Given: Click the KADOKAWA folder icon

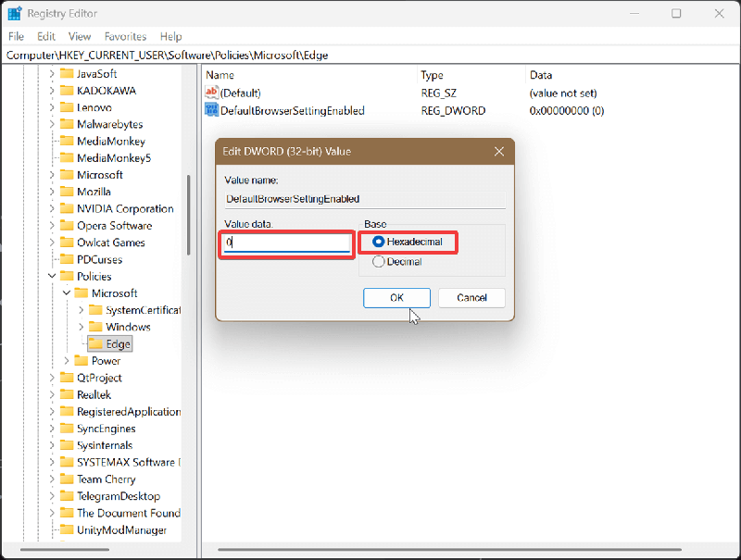Looking at the screenshot, I should tap(67, 91).
